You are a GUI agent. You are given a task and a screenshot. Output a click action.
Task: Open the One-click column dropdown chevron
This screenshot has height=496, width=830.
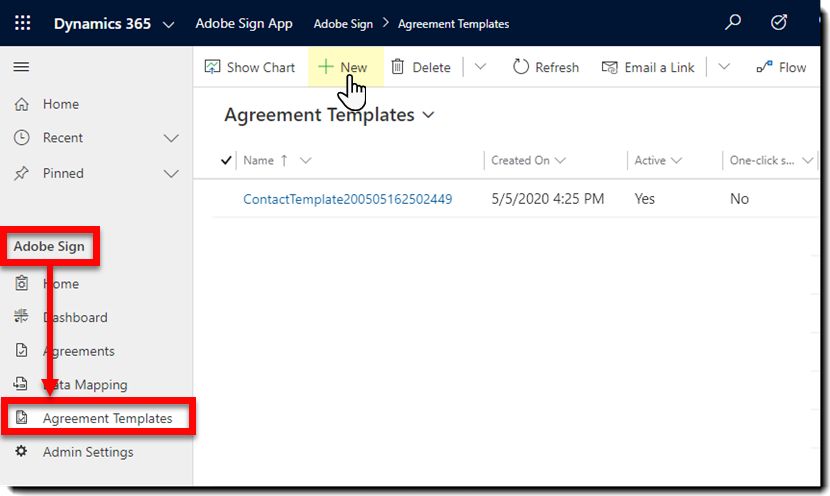(807, 160)
